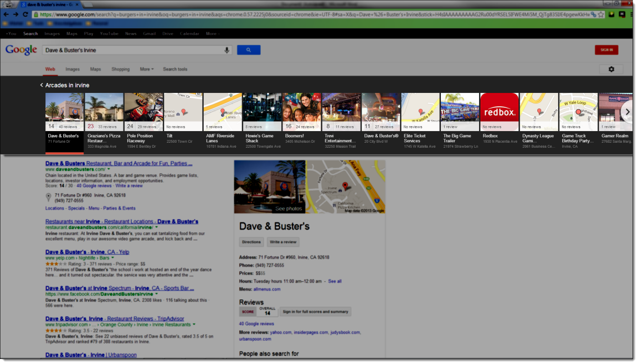
Task: Expand daveandbusters.com result options arrow
Action: point(109,169)
